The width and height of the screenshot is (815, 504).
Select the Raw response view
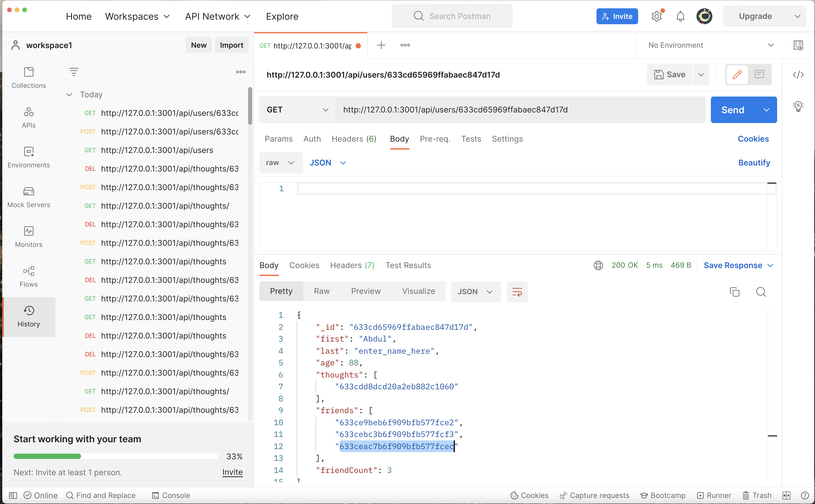coord(322,291)
